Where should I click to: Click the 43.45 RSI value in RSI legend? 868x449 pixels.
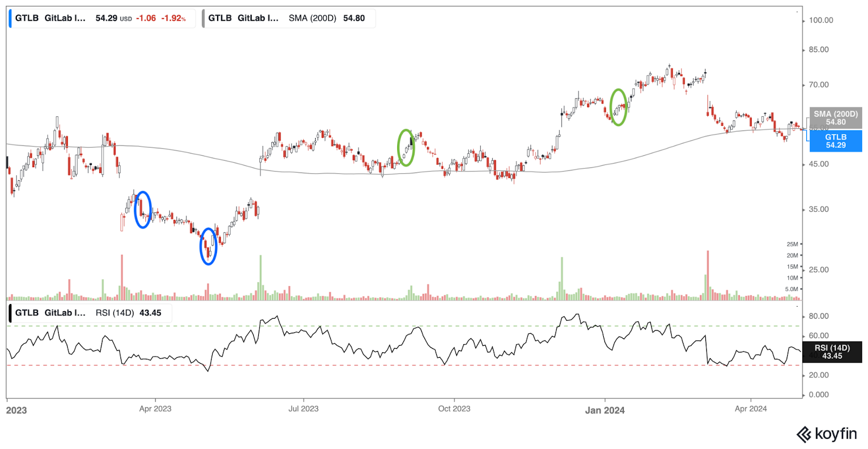pos(150,313)
